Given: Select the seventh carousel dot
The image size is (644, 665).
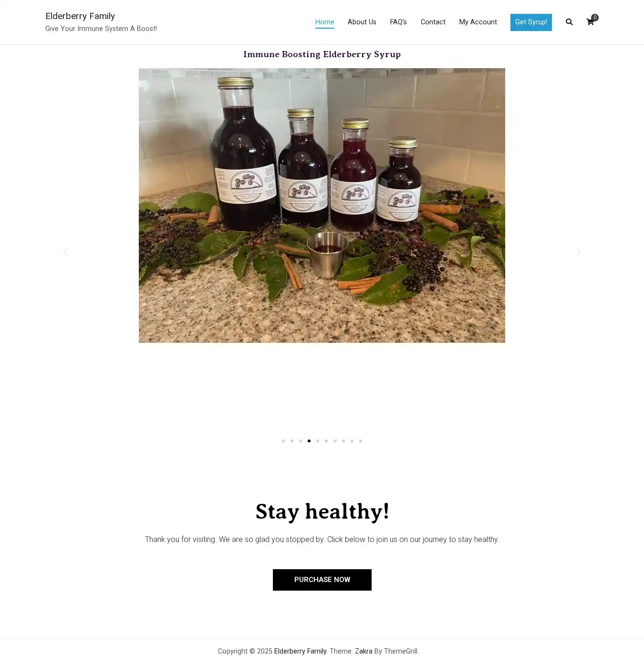Looking at the screenshot, I should (335, 441).
